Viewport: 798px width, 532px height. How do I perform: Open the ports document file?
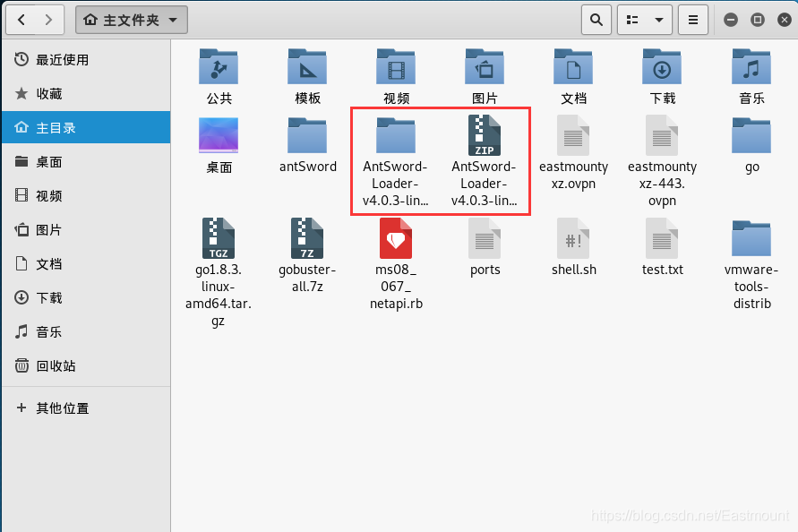click(x=485, y=239)
